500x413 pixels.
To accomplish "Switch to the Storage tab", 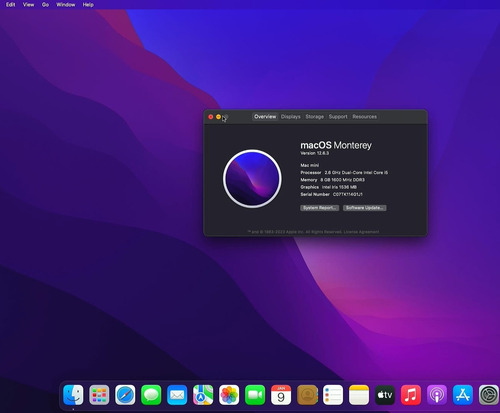I will pyautogui.click(x=315, y=117).
